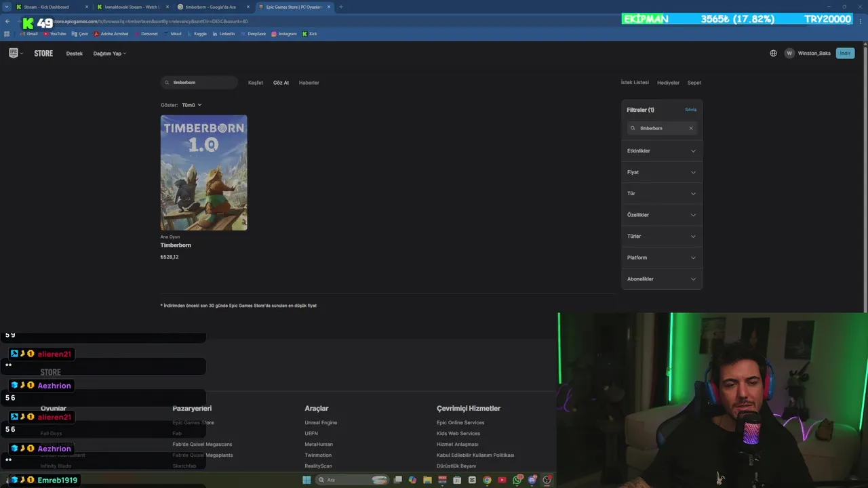Click the search magnifier in Filtreler
868x488 pixels.
633,128
